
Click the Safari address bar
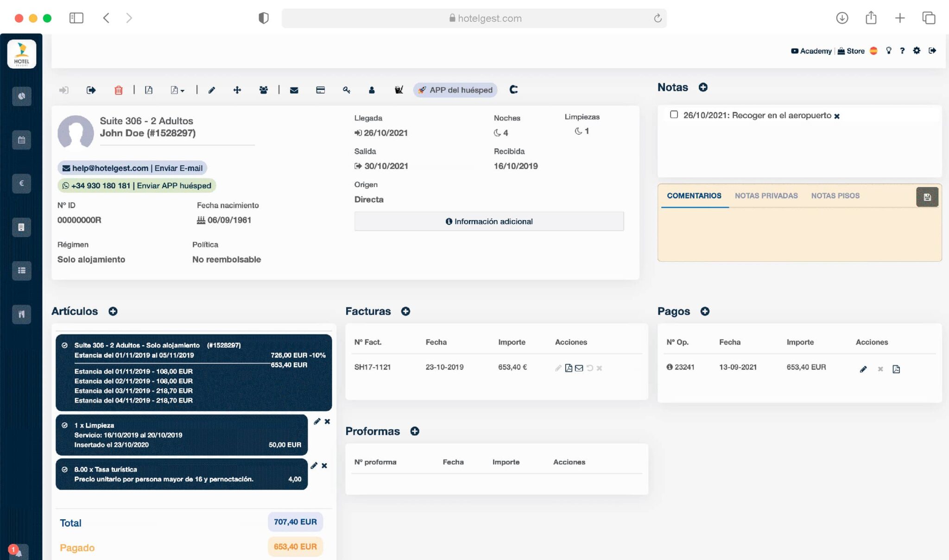(x=474, y=18)
